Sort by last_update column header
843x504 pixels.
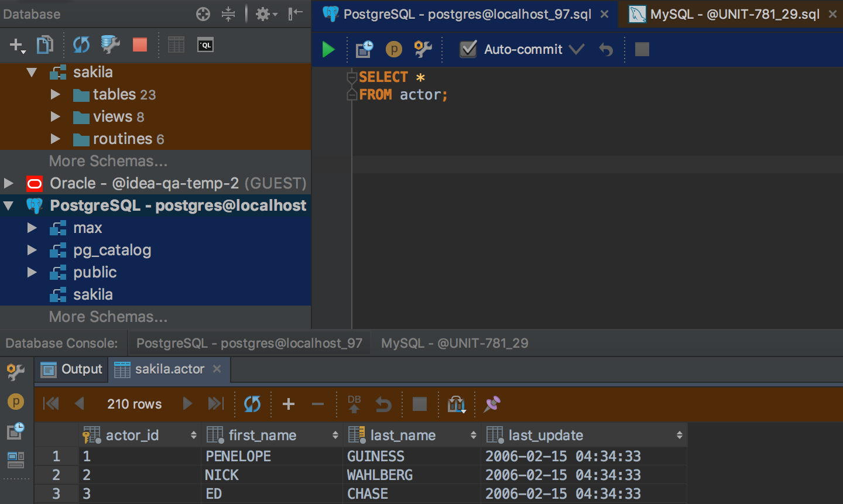[x=584, y=435]
